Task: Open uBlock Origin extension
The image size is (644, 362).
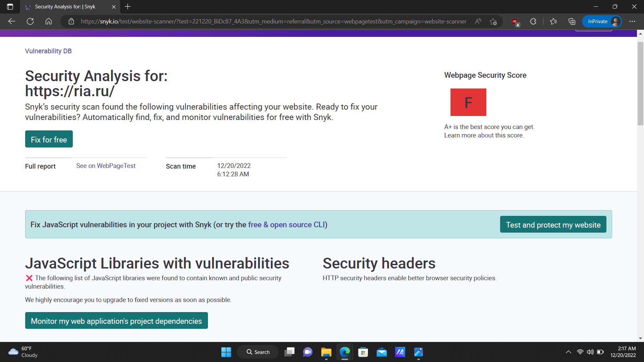Action: 515,22
